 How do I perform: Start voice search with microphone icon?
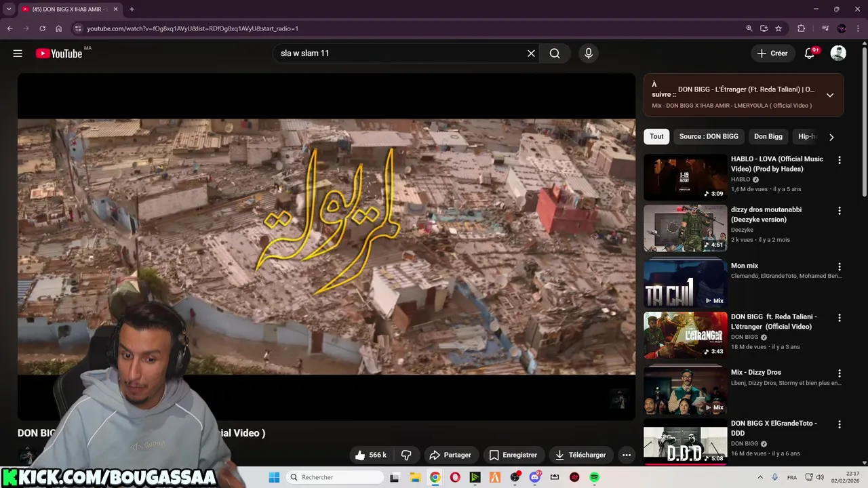pos(589,54)
